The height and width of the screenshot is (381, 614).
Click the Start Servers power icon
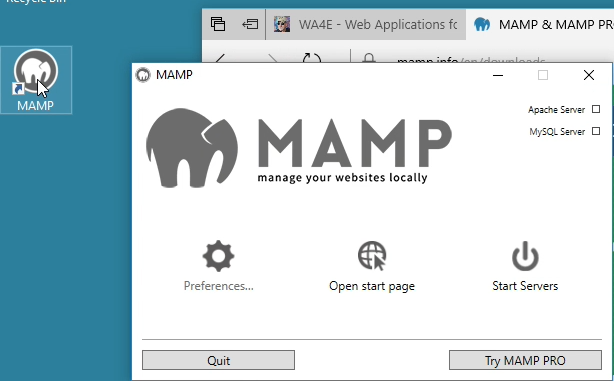(x=525, y=256)
